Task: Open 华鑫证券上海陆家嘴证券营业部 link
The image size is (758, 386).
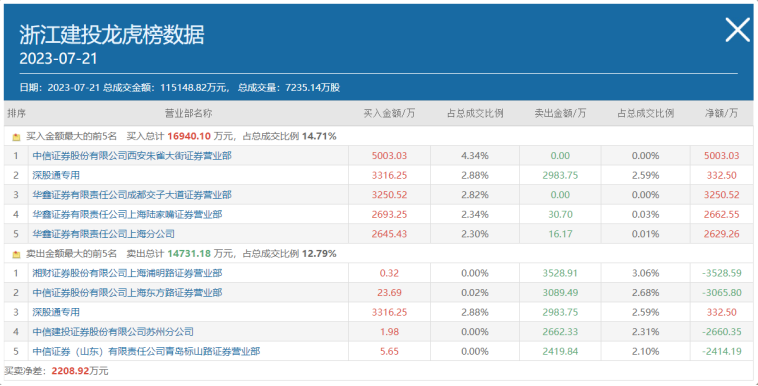Action: pyautogui.click(x=127, y=214)
